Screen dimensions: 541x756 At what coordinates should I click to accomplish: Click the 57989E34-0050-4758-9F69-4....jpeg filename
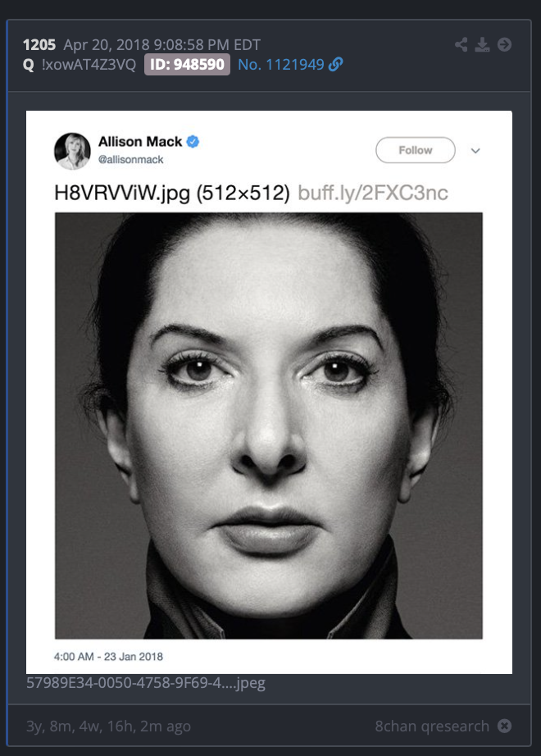coord(146,683)
